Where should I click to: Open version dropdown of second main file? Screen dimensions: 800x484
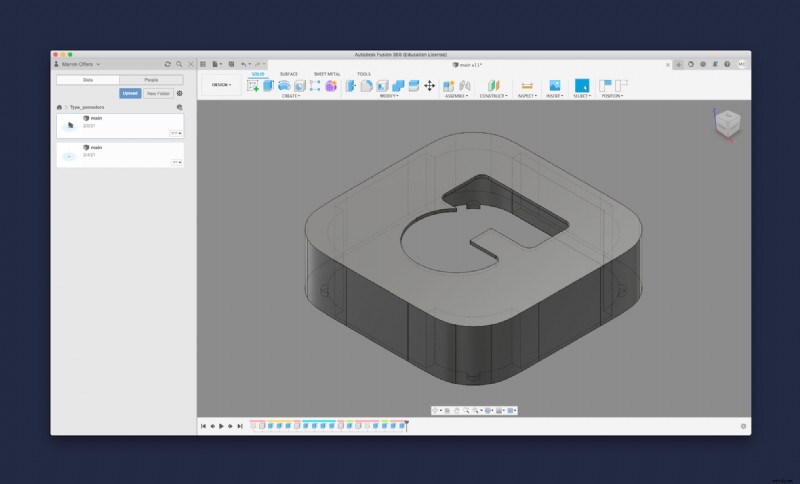177,162
